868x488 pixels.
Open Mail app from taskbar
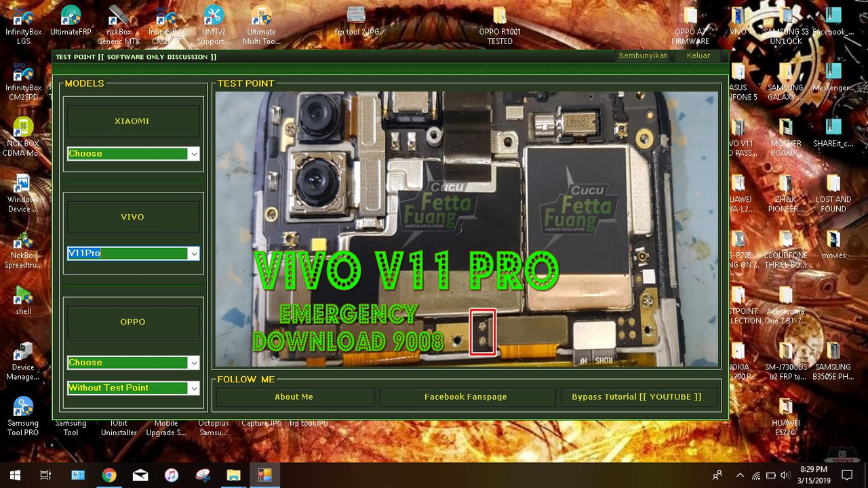pyautogui.click(x=140, y=475)
